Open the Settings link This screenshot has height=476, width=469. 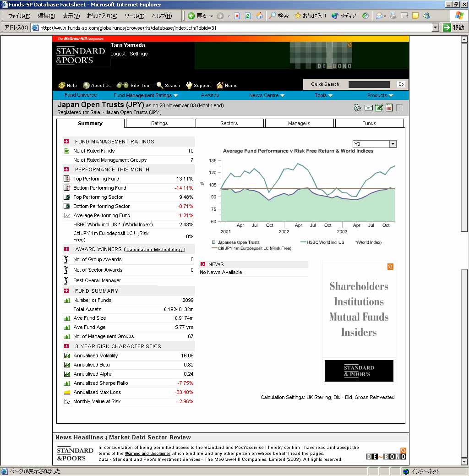coord(139,54)
